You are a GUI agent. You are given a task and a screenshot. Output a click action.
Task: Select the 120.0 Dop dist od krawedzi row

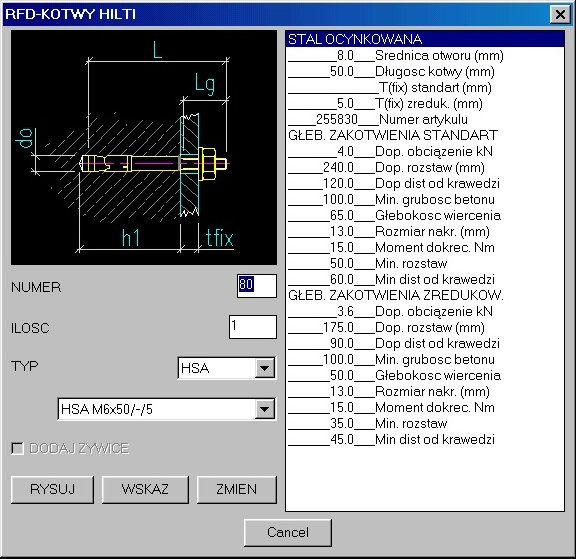[425, 183]
